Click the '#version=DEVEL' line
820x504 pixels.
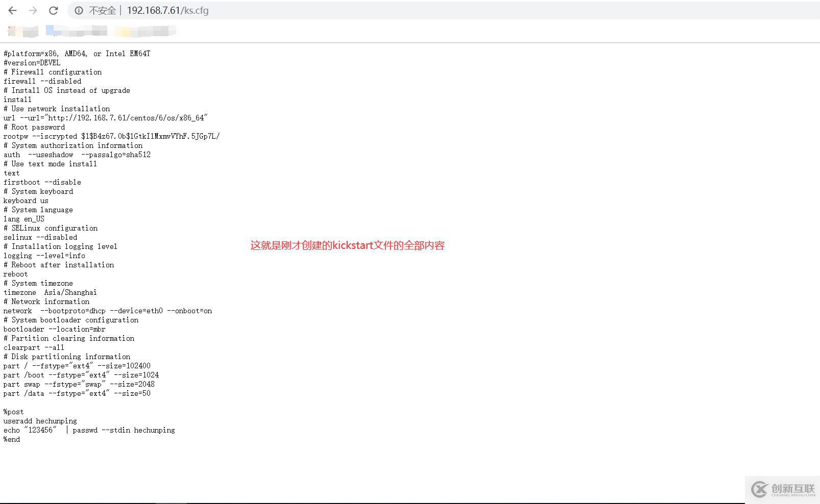[32, 63]
